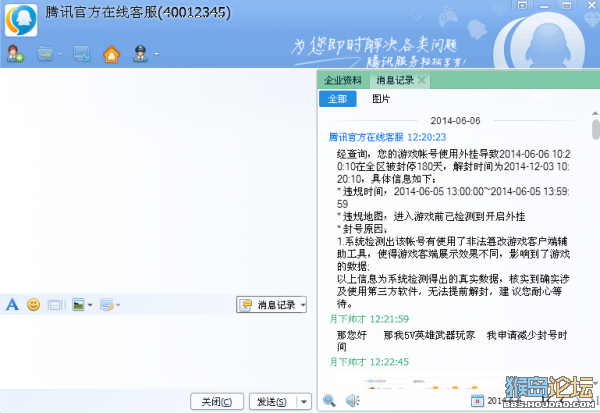Click the 2014-06-06 date separator
The width and height of the screenshot is (600, 413).
click(x=455, y=121)
